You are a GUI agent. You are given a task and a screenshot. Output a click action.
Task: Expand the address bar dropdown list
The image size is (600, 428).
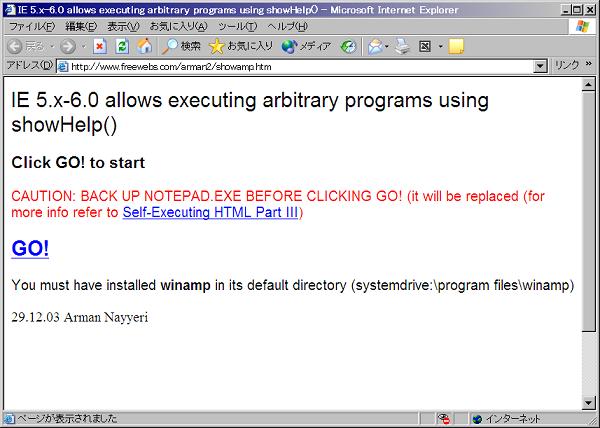point(540,67)
